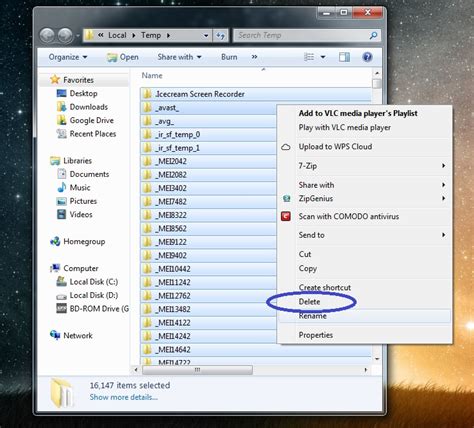Screen dimensions: 474x428
Task: Click the Google Drive icon in sidebar
Action: click(x=62, y=120)
